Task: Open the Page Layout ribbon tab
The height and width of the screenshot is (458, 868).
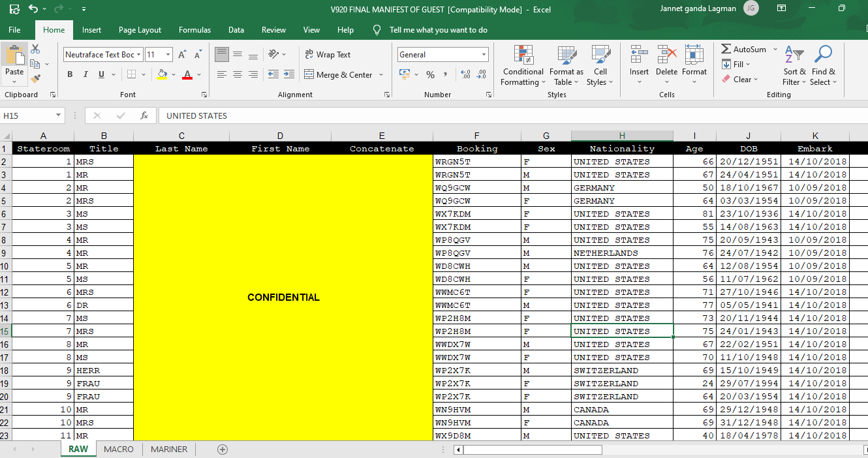Action: (x=140, y=30)
